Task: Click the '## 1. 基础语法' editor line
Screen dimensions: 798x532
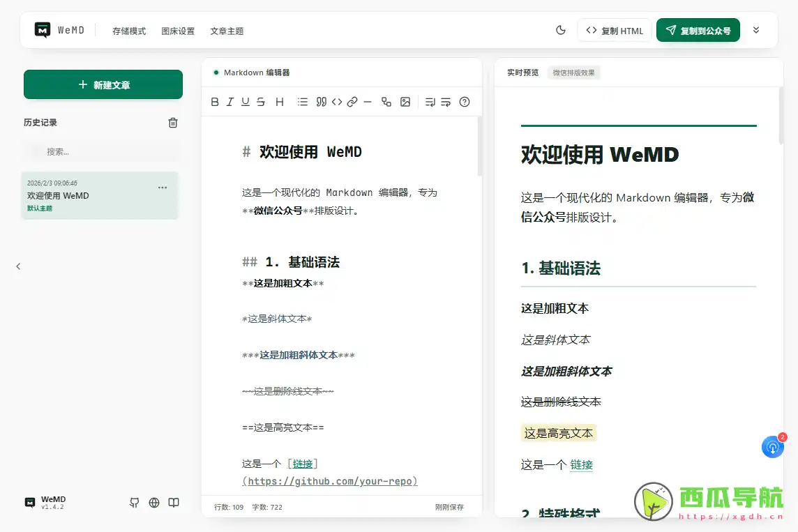Action: (x=291, y=262)
